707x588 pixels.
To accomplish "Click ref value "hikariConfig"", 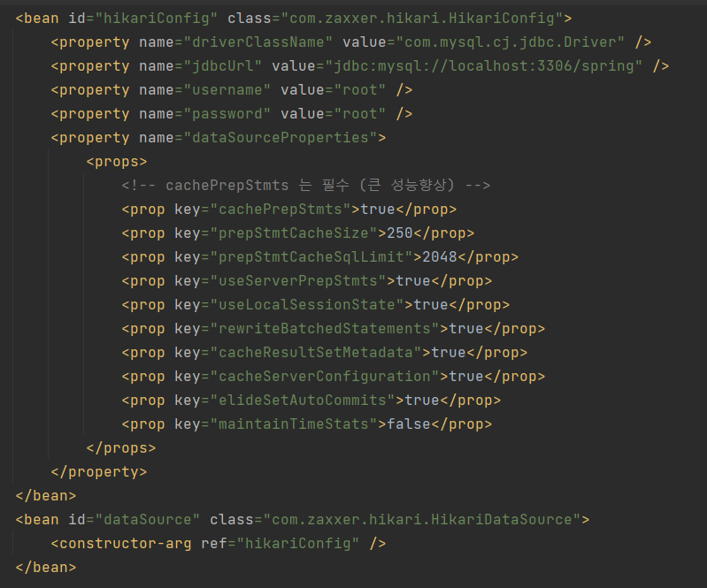I will [x=297, y=544].
